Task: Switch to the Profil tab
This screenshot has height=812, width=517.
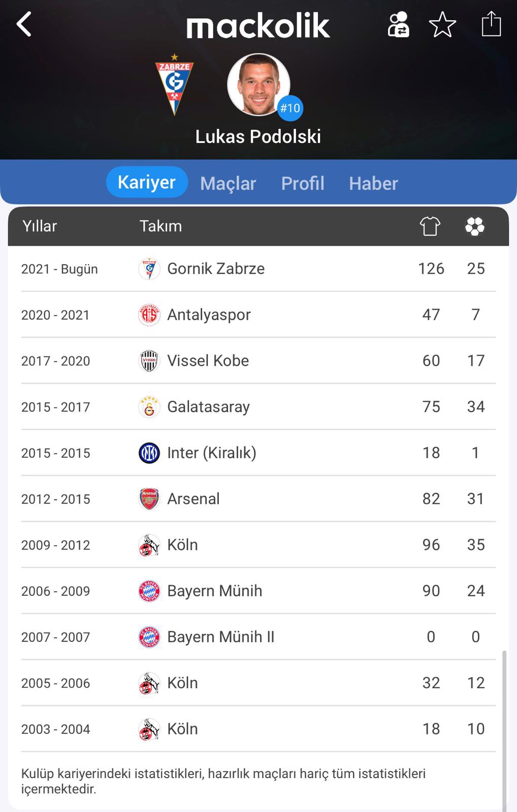Action: point(303,183)
